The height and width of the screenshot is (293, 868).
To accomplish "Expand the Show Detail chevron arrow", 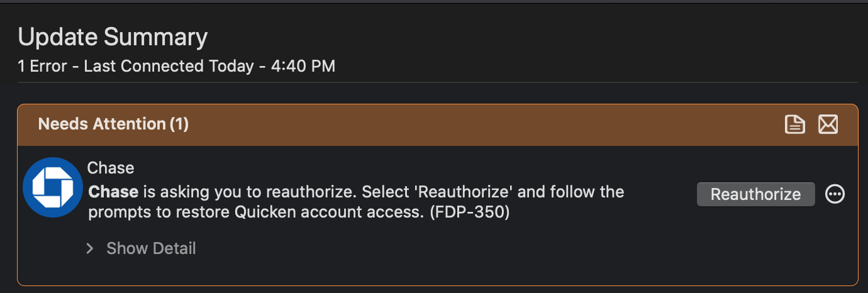I will click(90, 248).
